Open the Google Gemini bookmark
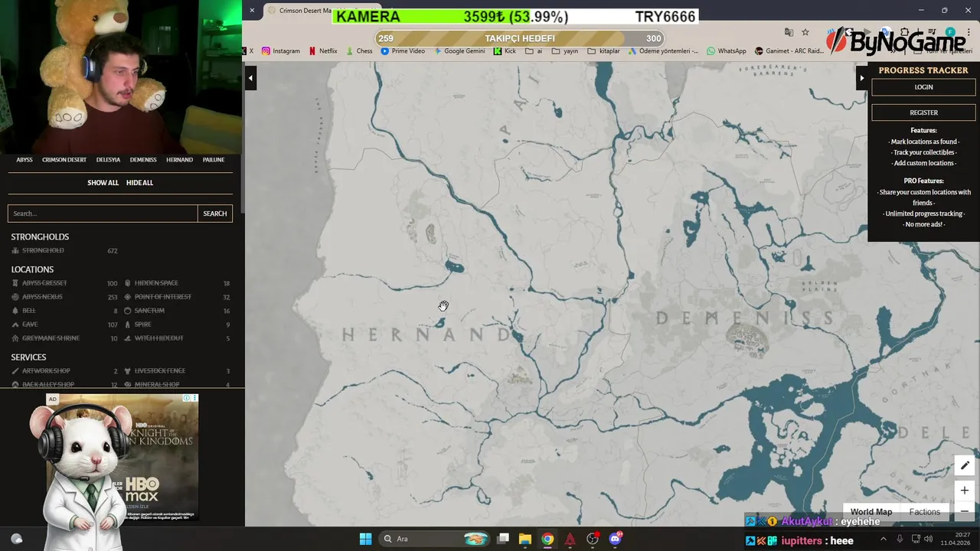This screenshot has height=551, width=980. [x=459, y=51]
